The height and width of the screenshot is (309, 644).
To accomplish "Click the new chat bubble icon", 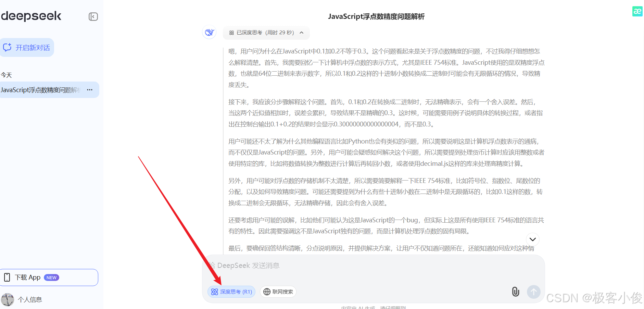I will click(x=7, y=47).
